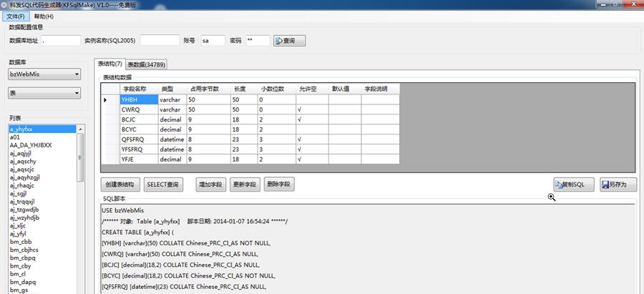Image resolution: width=644 pixels, height=294 pixels.
Task: Select the YFJE field name cell
Action: pyautogui.click(x=139, y=159)
